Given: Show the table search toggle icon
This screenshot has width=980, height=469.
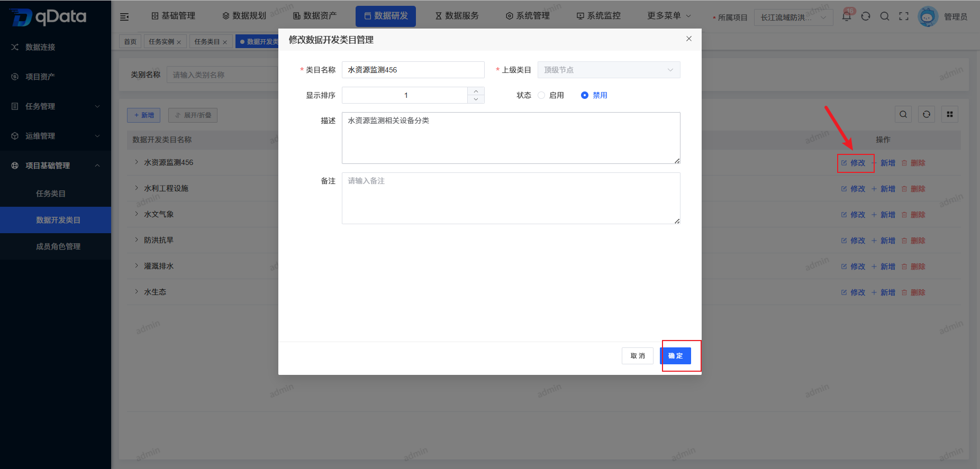Looking at the screenshot, I should (903, 114).
